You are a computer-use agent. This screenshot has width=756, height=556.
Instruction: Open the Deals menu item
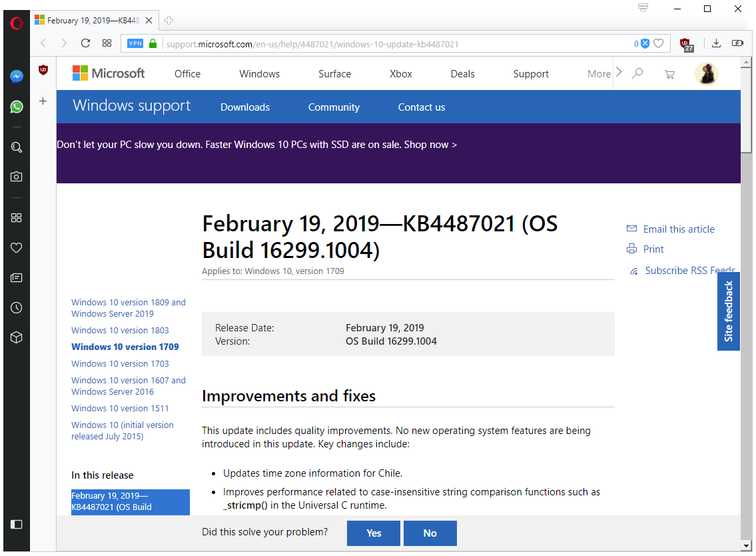point(462,74)
